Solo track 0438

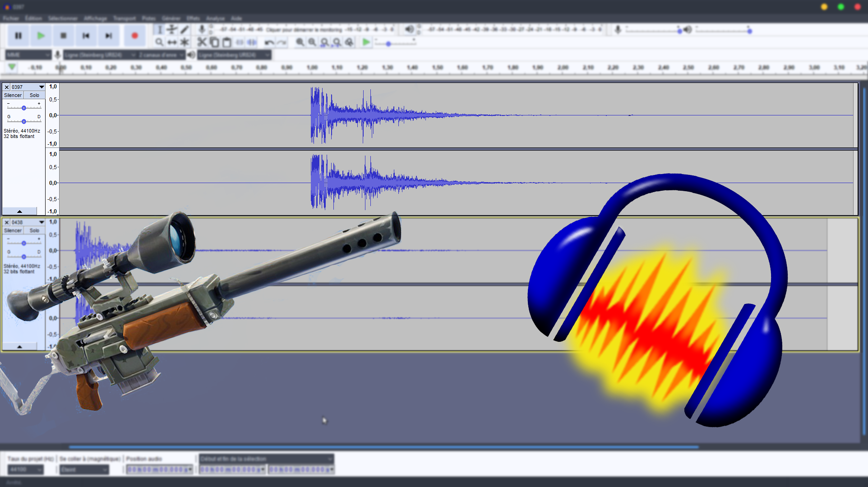tap(34, 230)
